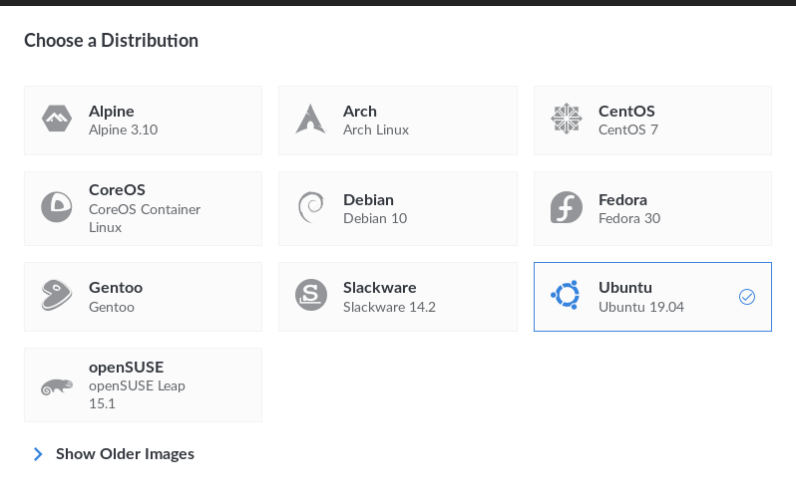Select CoreOS Container Linux subtitle

145,218
